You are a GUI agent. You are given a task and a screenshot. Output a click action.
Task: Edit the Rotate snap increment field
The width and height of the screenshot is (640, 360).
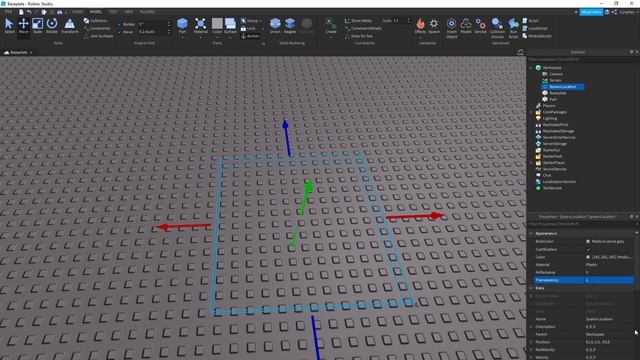pyautogui.click(x=152, y=24)
